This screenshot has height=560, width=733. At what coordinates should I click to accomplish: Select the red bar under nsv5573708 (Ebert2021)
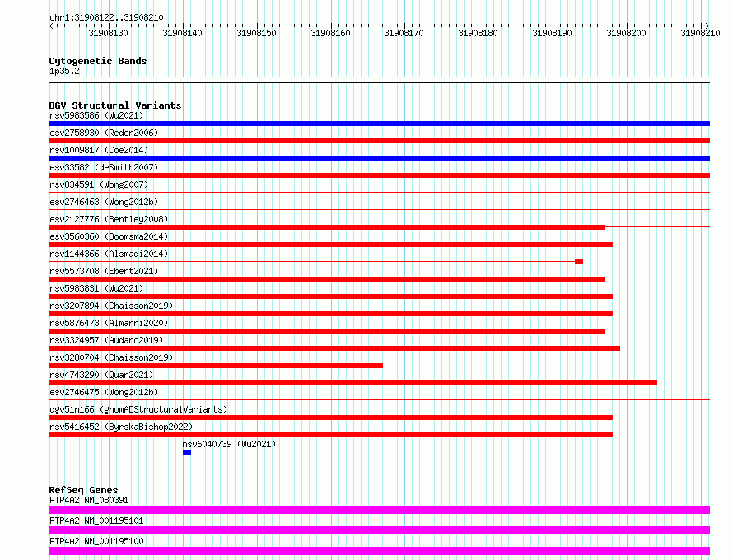[327, 279]
